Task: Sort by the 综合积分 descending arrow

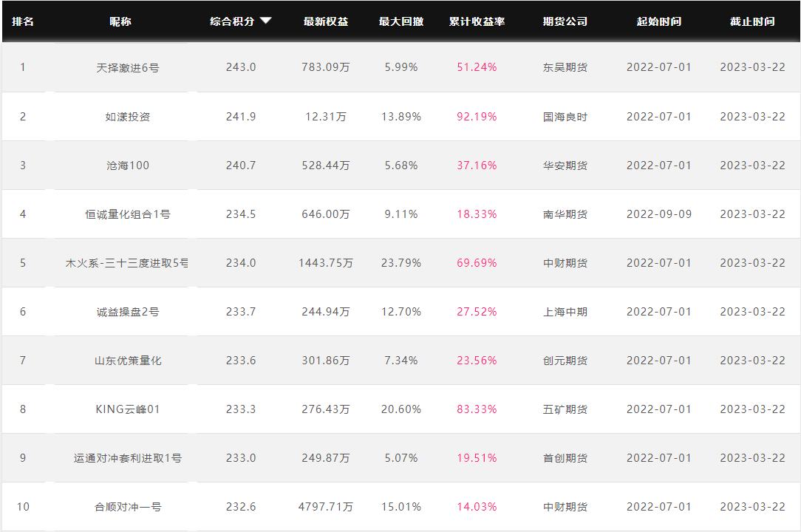Action: click(x=265, y=21)
